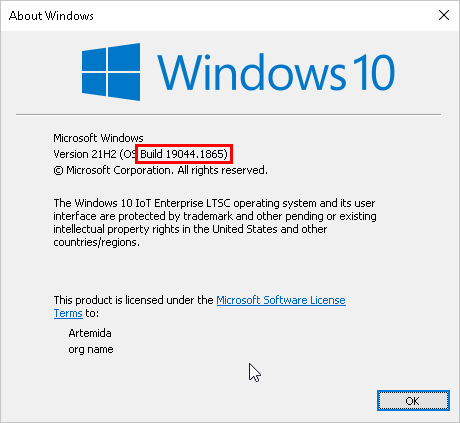460x423 pixels.
Task: Click the horizontal separator under the logo
Action: 228,114
